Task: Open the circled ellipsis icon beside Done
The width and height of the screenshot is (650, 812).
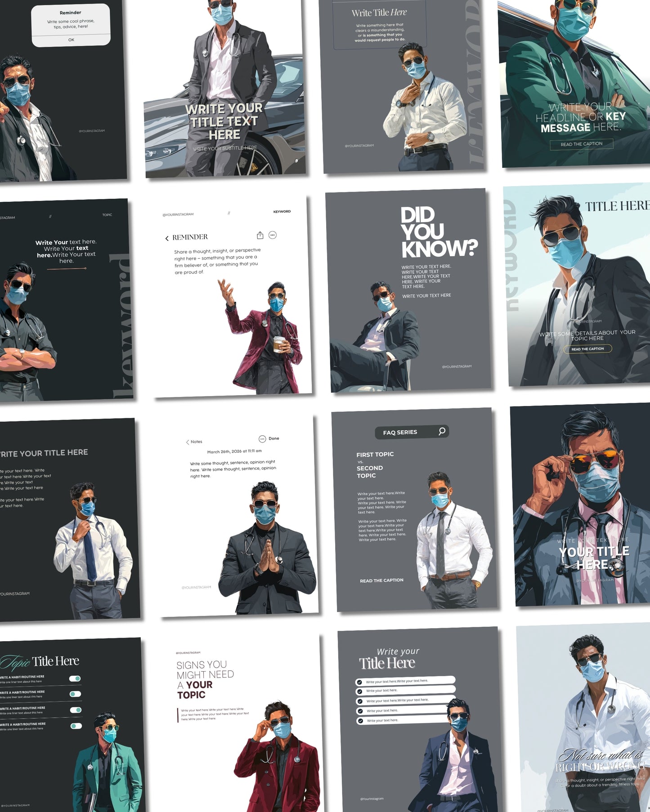Action: click(x=262, y=439)
